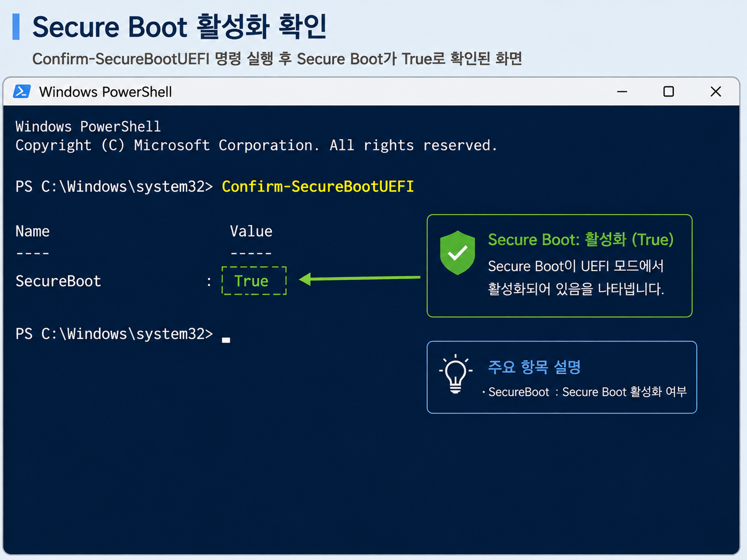Click the Value column header

pos(251,231)
